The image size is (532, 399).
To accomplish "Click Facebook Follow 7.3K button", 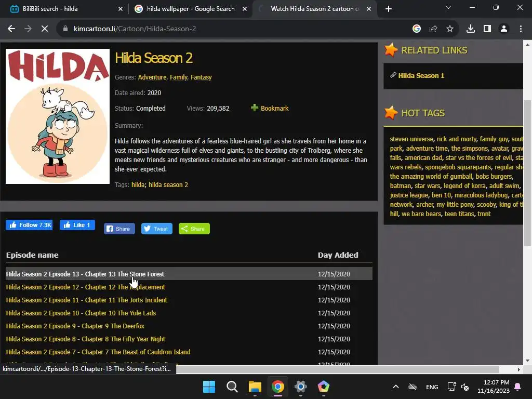I will coord(29,225).
